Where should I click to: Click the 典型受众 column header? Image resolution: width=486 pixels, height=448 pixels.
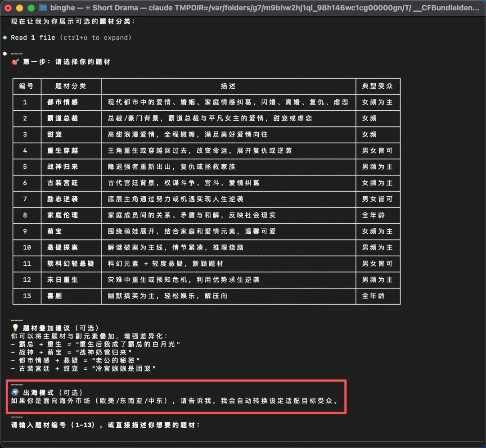point(377,86)
